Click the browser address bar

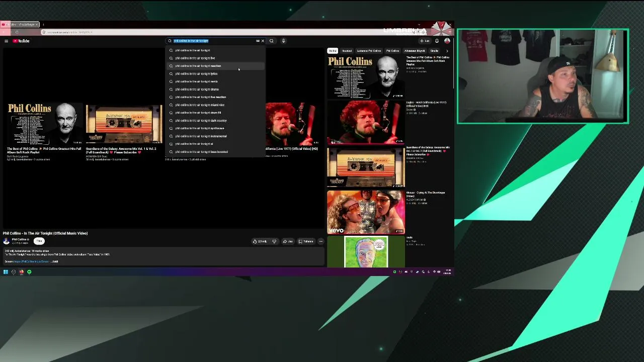226,32
